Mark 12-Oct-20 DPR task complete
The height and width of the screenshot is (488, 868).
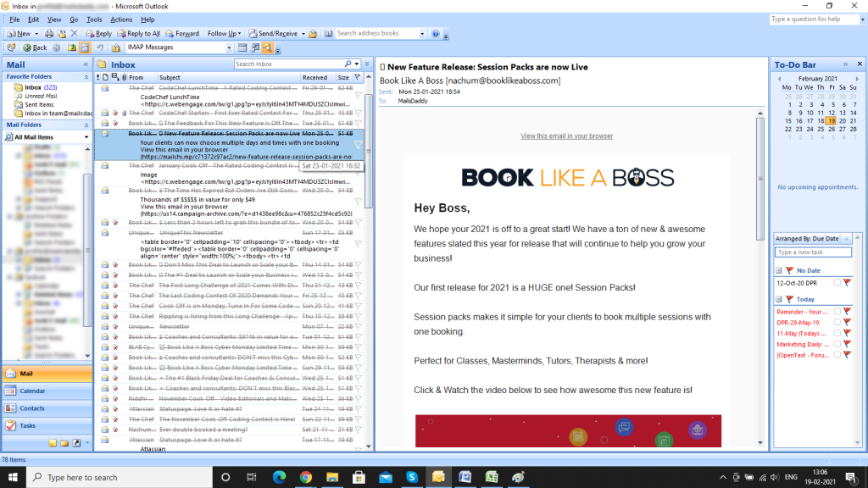coord(837,283)
